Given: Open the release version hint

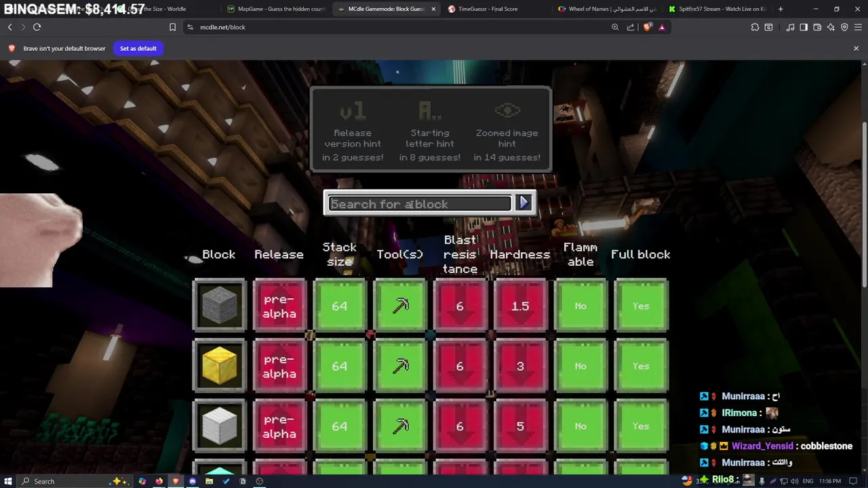Looking at the screenshot, I should [353, 131].
